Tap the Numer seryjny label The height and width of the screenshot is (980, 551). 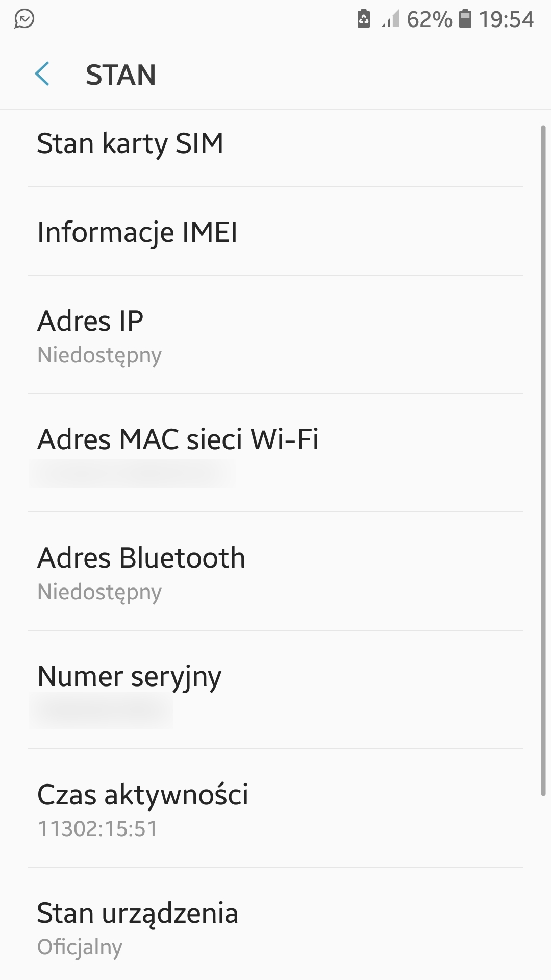click(x=130, y=676)
